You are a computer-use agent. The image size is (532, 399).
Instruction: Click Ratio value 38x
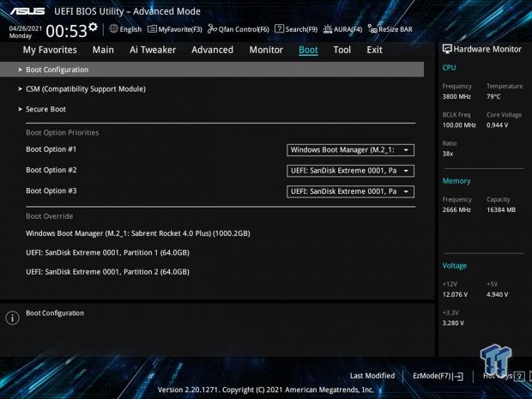pyautogui.click(x=448, y=154)
